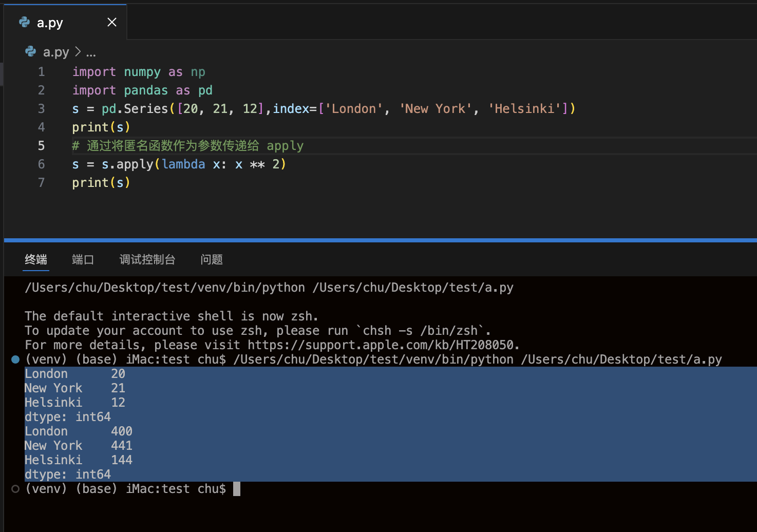The height and width of the screenshot is (532, 757).
Task: Expand the breadcrumb chevron after a.py
Action: [x=78, y=52]
